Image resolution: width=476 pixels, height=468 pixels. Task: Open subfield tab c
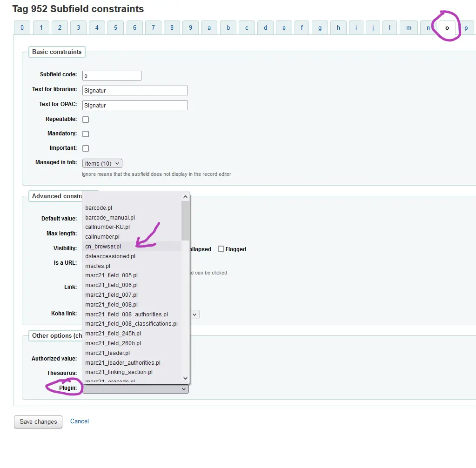247,27
